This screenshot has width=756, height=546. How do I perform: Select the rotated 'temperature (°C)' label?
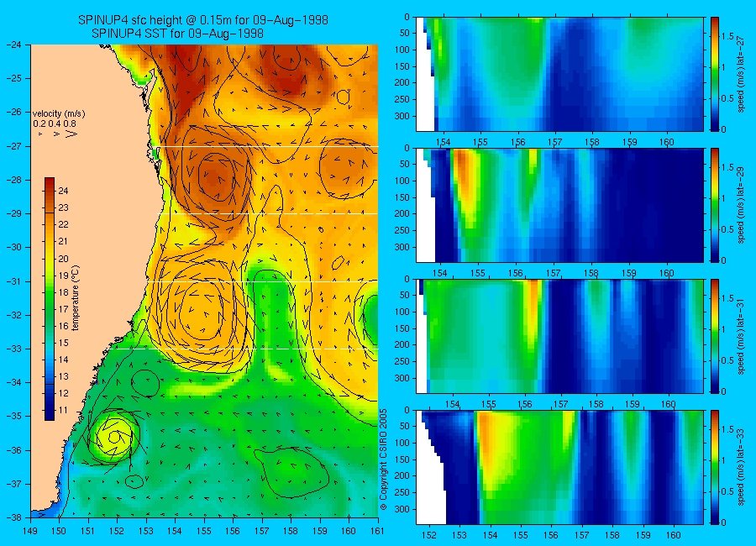coord(76,298)
